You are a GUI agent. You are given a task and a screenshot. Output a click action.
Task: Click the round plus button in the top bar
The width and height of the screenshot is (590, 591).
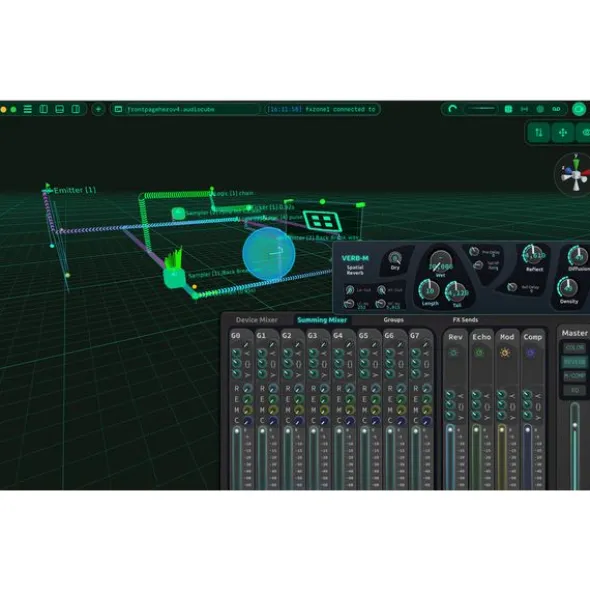98,109
